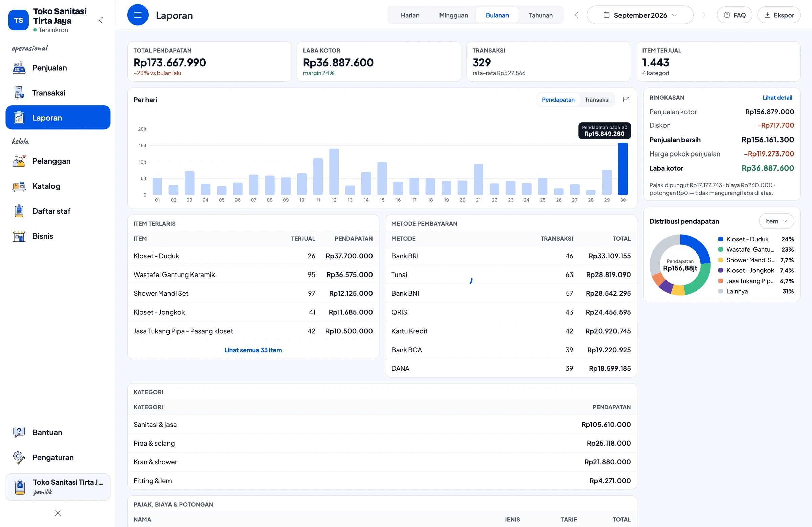Collapse the sidebar with the chevron

coord(101,20)
